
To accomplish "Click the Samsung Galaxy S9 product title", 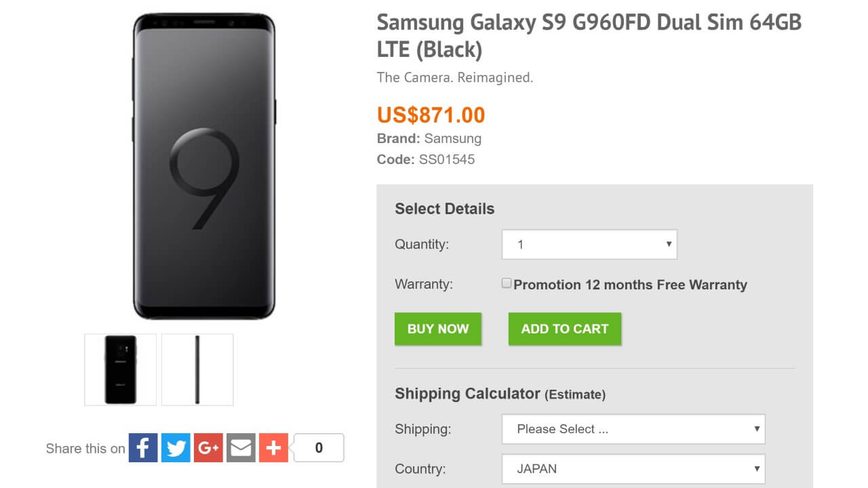I will [x=589, y=35].
